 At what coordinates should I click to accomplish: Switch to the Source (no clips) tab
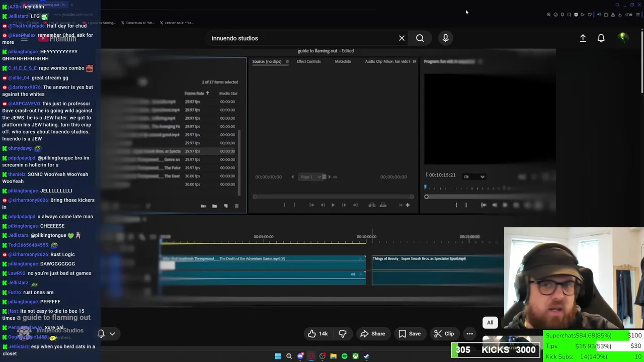coord(267,61)
